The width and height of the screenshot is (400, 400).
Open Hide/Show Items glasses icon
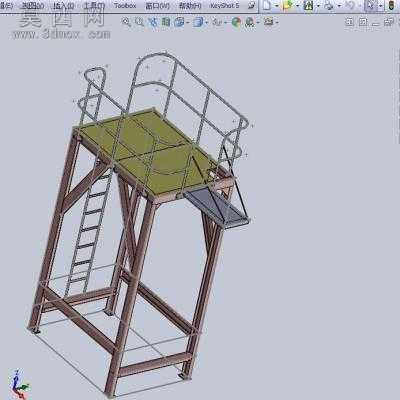point(217,22)
